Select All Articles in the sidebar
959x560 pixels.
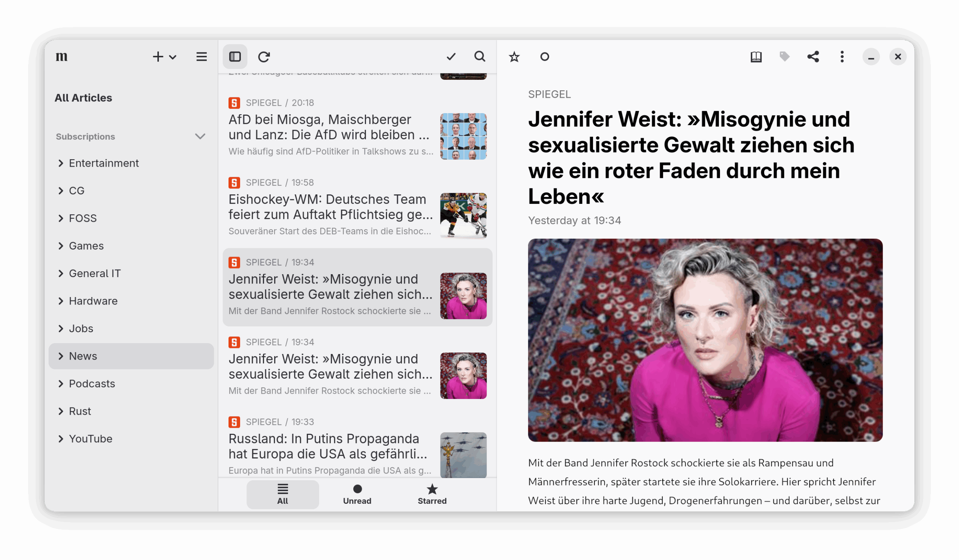[x=83, y=98]
